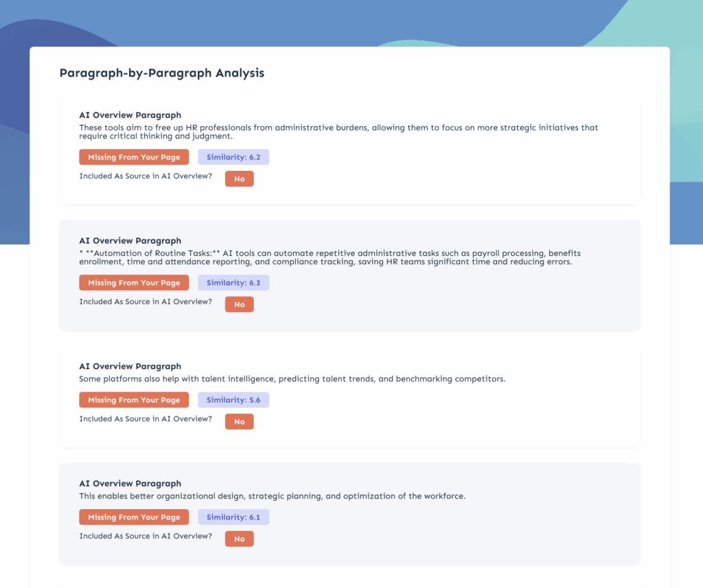Click the Paragraph-by-Paragraph Analysis heading
The image size is (703, 588).
tap(162, 73)
